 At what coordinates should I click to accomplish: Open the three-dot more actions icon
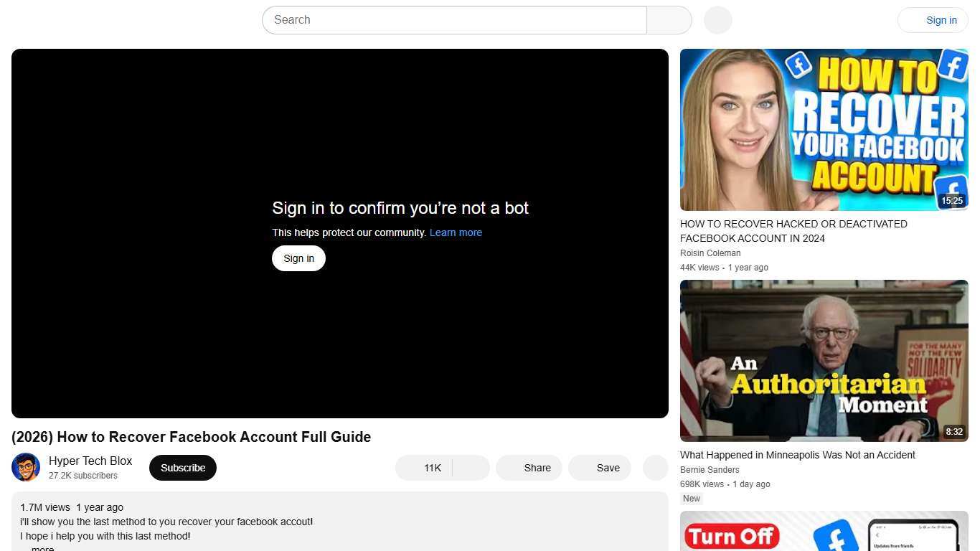point(654,467)
